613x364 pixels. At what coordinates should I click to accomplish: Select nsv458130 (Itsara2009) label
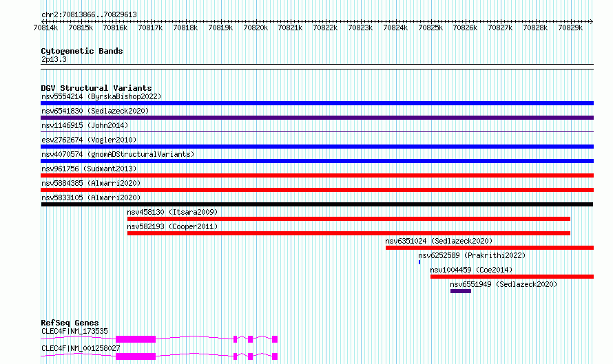click(x=172, y=212)
